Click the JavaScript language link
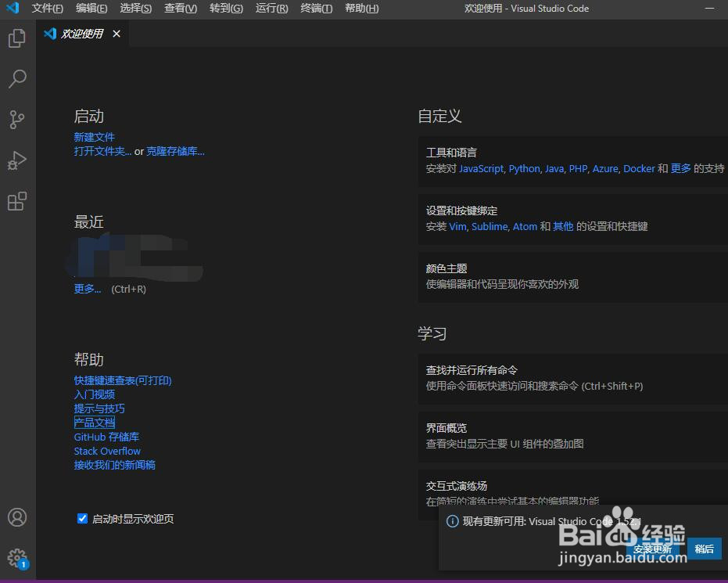Image resolution: width=728 pixels, height=583 pixels. tap(481, 168)
